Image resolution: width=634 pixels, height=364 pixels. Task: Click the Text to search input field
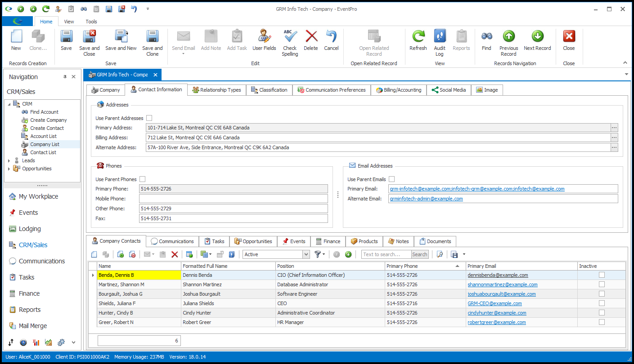coord(386,254)
